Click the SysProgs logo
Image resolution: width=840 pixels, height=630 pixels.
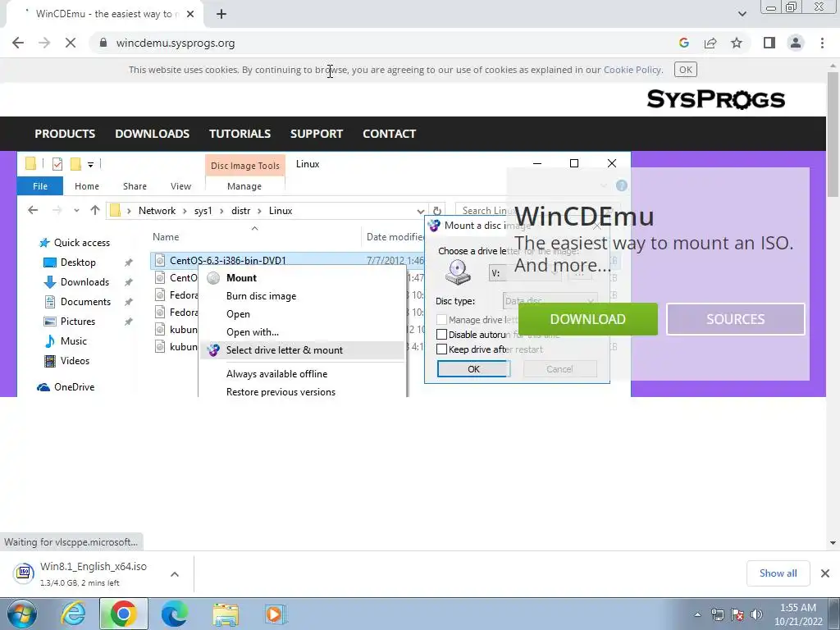715,99
